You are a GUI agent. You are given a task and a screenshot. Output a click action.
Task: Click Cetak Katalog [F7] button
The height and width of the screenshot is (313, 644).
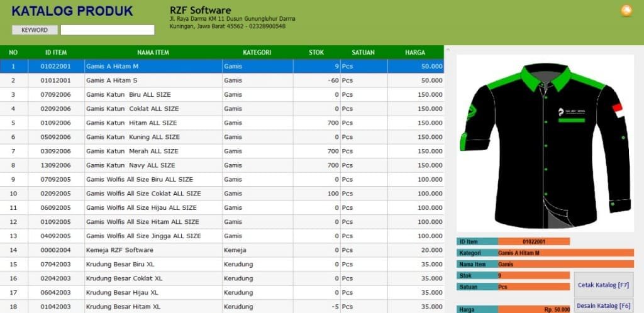(603, 285)
